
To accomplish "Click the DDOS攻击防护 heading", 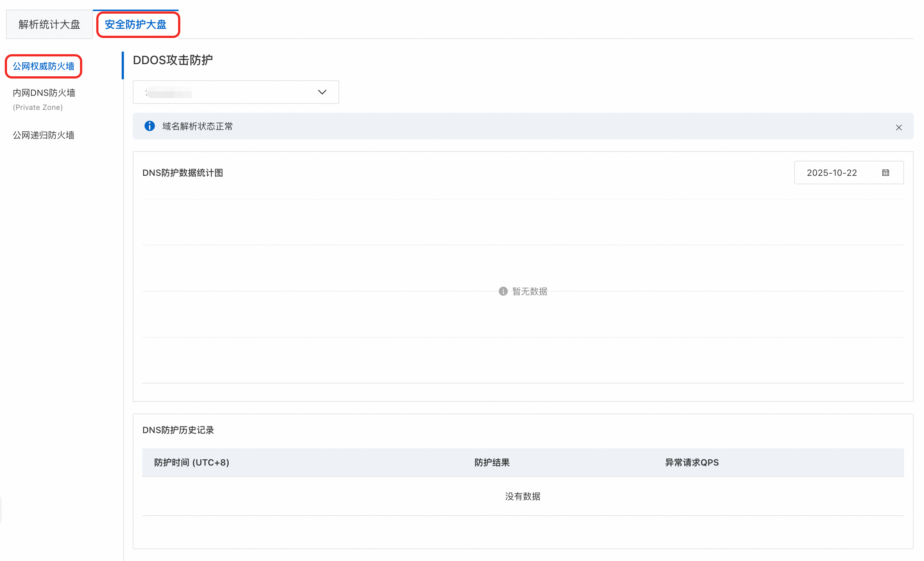I will click(x=173, y=60).
